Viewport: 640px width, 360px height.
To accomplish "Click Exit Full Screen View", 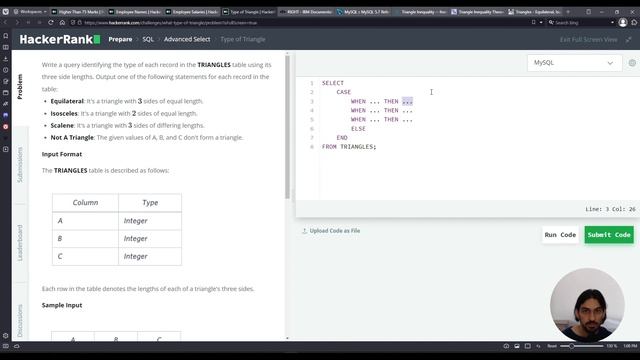I will 589,40.
